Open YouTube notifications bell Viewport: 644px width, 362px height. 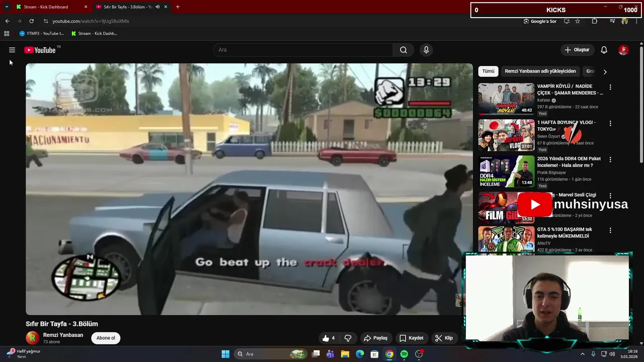coord(604,50)
